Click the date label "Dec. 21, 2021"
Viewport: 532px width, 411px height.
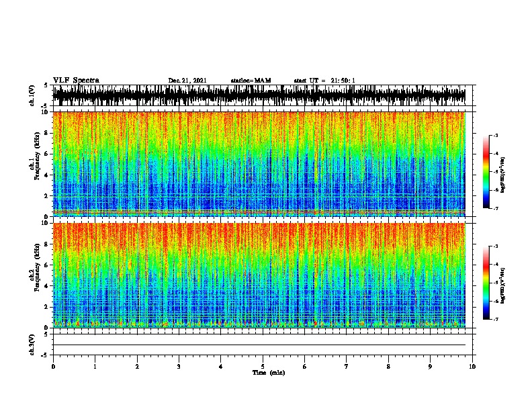click(x=187, y=81)
